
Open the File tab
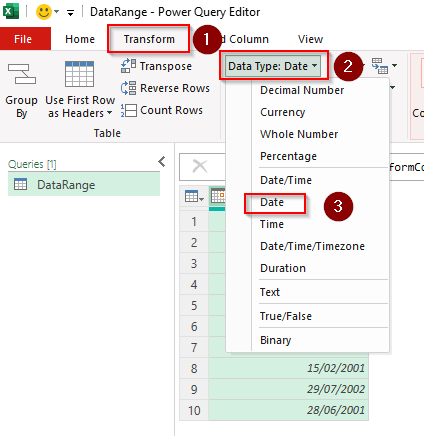23,39
